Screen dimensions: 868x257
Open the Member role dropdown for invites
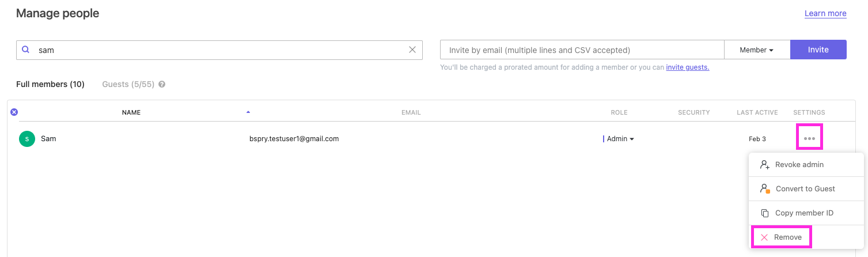(x=757, y=50)
